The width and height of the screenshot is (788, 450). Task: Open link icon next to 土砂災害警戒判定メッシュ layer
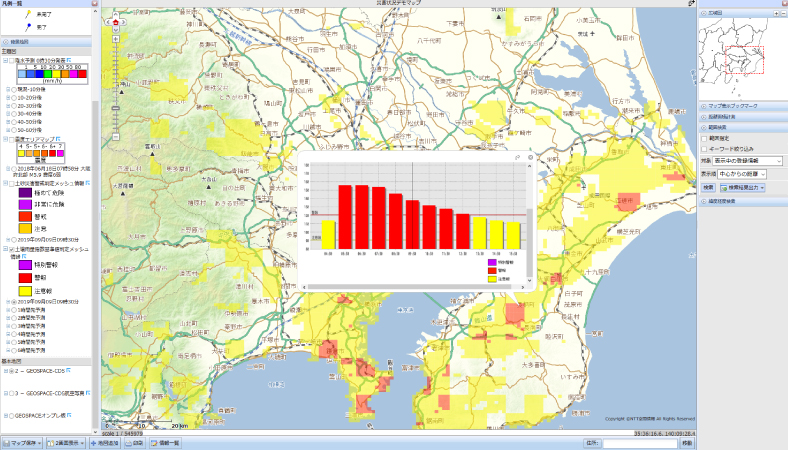87,184
